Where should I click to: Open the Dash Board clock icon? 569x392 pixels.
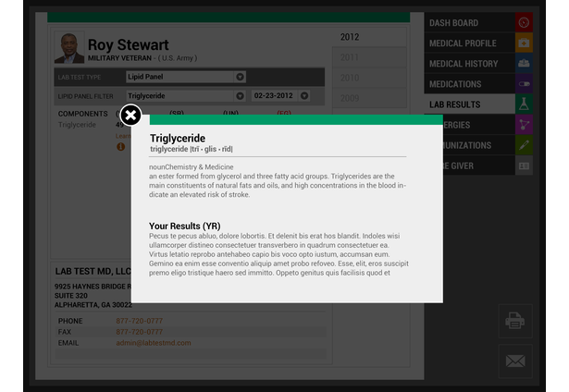coord(524,22)
